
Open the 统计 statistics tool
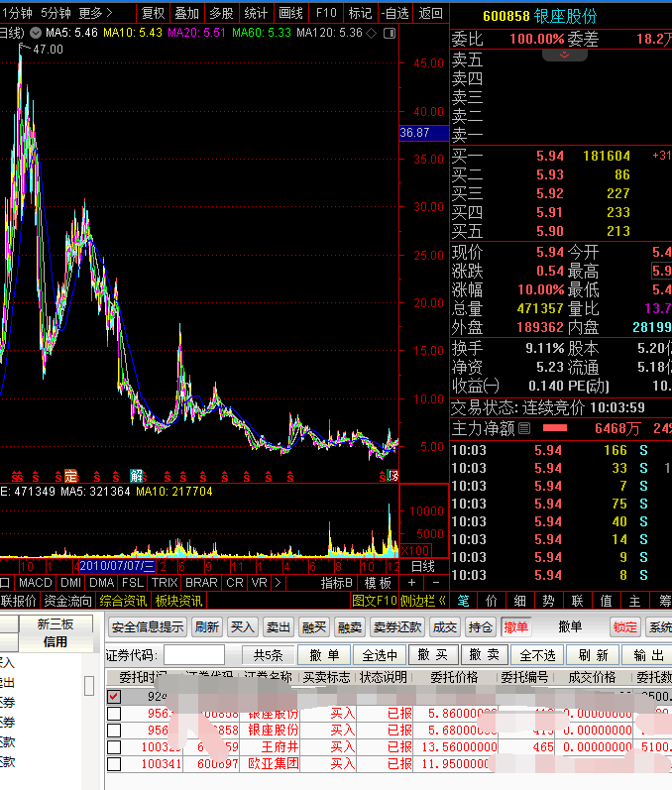[x=256, y=13]
